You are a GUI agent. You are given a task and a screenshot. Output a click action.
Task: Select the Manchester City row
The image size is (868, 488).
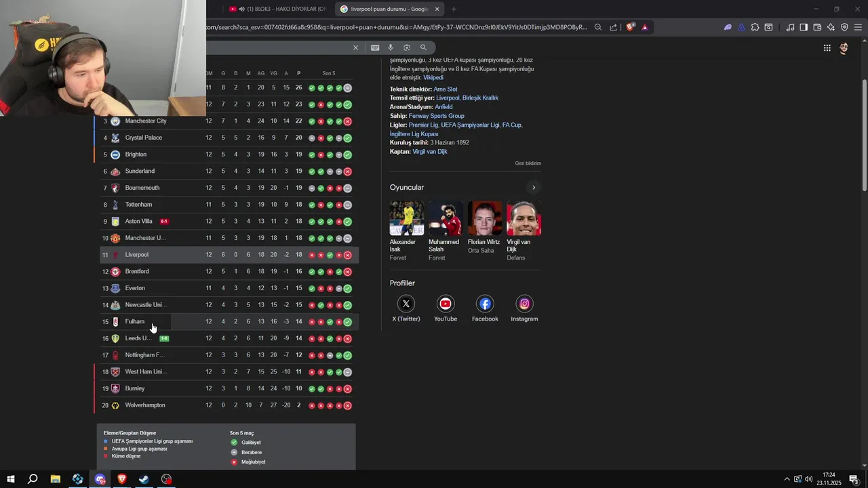point(226,121)
